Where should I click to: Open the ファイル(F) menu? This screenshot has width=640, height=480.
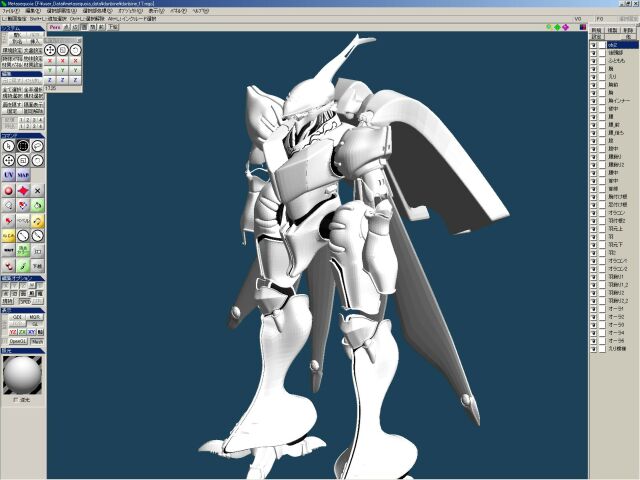[11, 11]
